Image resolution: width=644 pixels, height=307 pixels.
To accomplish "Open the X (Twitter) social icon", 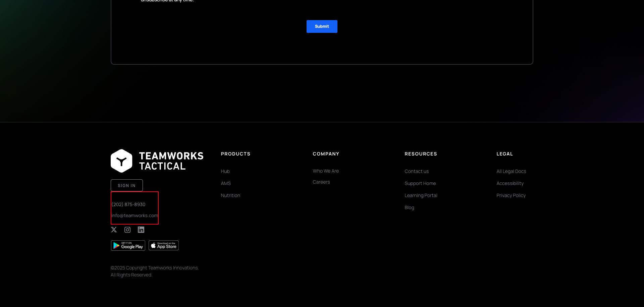I will (x=114, y=230).
